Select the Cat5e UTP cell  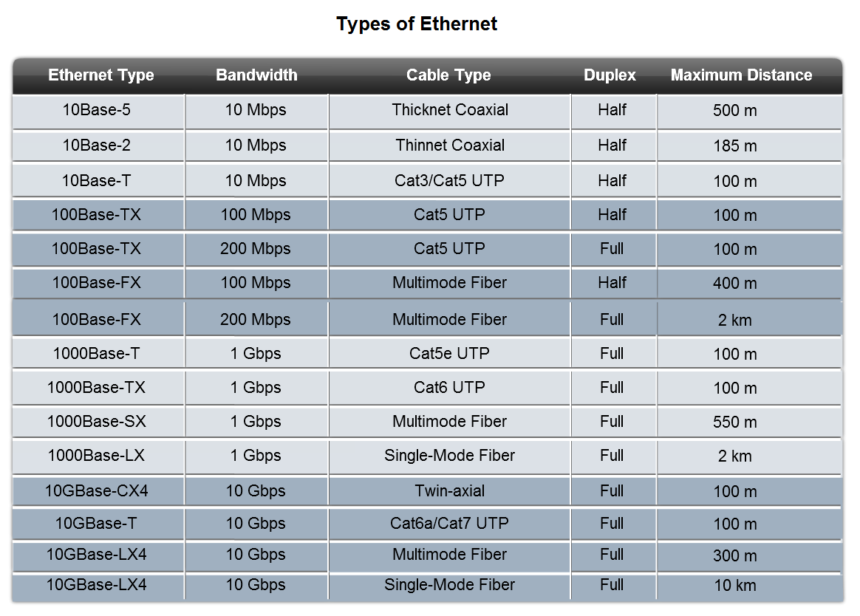coord(450,354)
